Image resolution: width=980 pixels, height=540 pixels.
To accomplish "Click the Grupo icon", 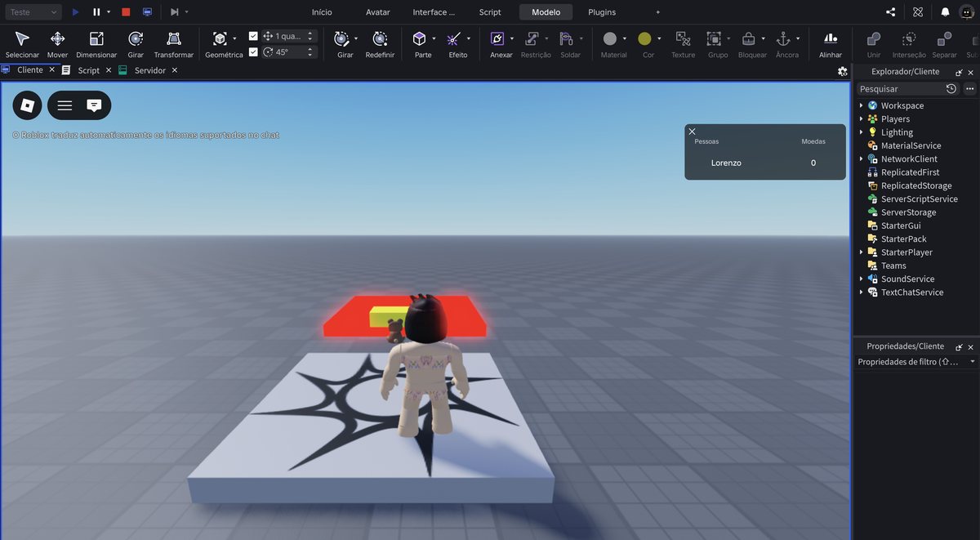I will click(714, 39).
